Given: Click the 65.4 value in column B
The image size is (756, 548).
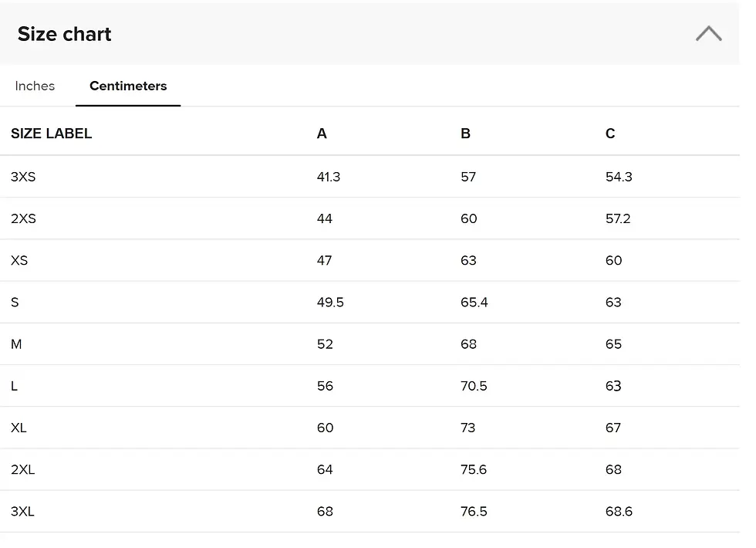Looking at the screenshot, I should [x=474, y=303].
